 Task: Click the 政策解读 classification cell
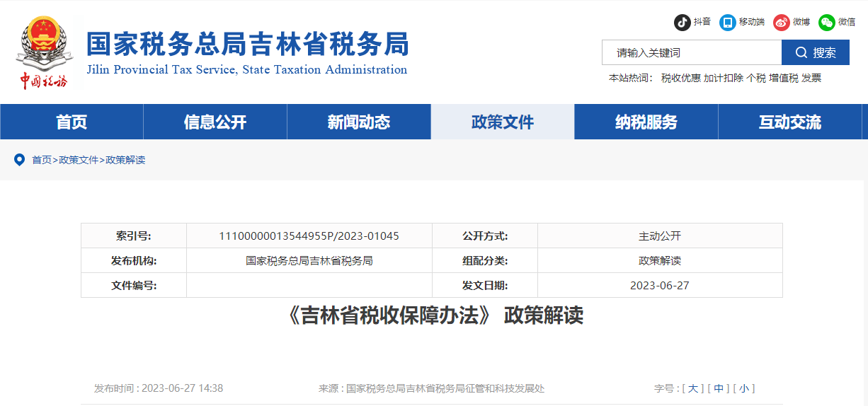[660, 261]
